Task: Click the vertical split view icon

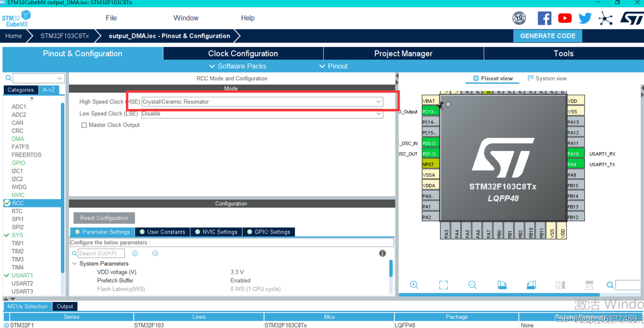Action: click(x=560, y=285)
